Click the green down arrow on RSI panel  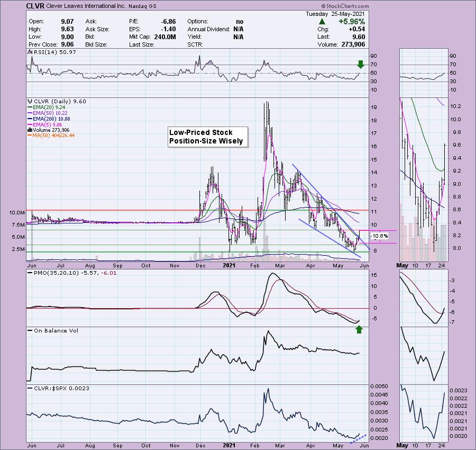360,64
